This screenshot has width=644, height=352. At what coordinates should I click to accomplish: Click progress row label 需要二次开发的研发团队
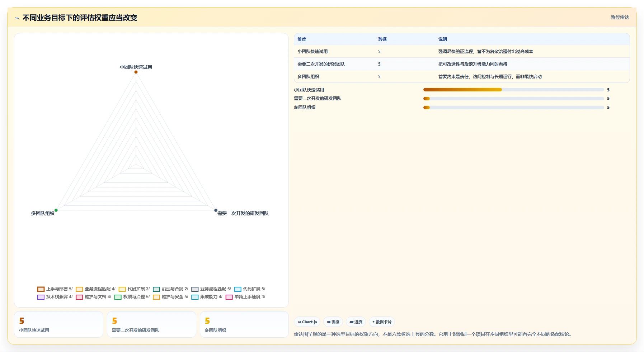coord(318,99)
